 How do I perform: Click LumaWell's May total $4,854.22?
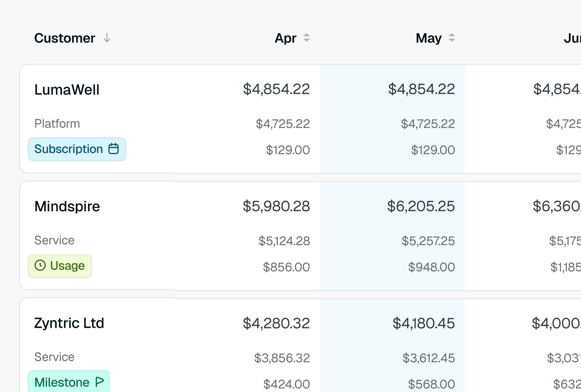point(421,89)
